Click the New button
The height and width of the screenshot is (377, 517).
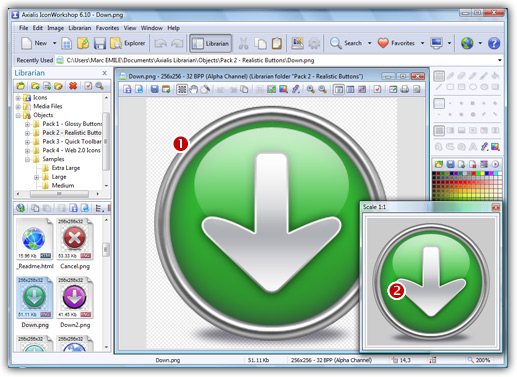coord(34,43)
